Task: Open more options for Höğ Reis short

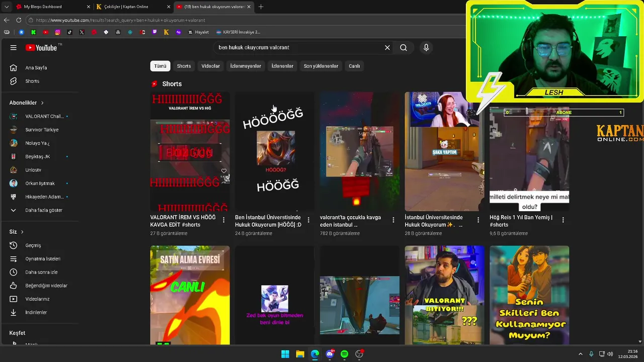Action: [x=563, y=220]
